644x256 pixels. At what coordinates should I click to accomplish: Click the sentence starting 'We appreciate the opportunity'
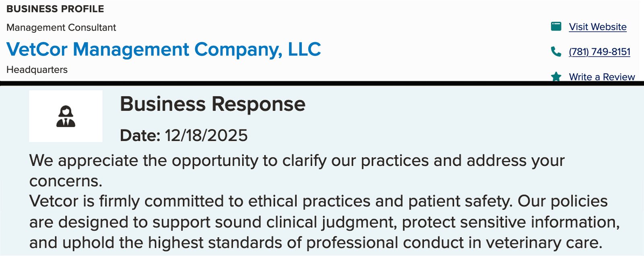point(297,161)
